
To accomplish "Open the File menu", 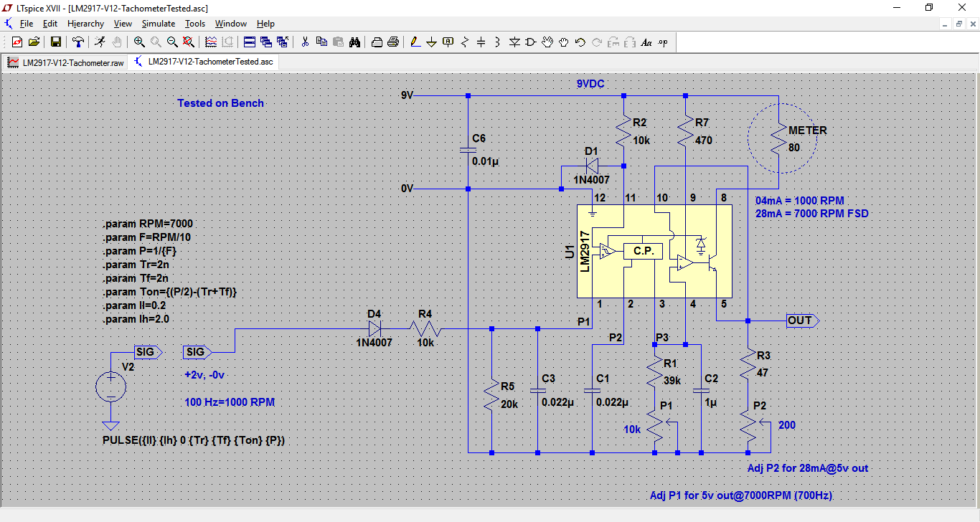I will [x=27, y=24].
